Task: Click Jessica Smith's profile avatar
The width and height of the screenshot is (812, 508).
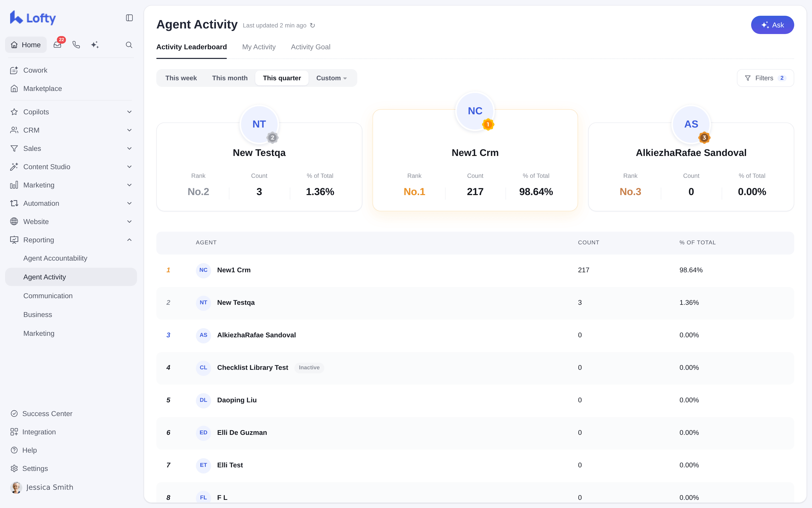Action: click(16, 487)
